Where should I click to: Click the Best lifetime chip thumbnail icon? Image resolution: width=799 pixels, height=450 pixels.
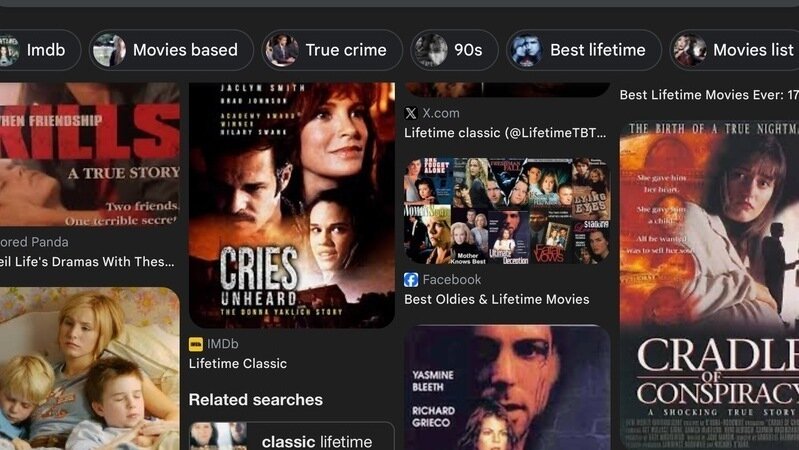coord(526,50)
